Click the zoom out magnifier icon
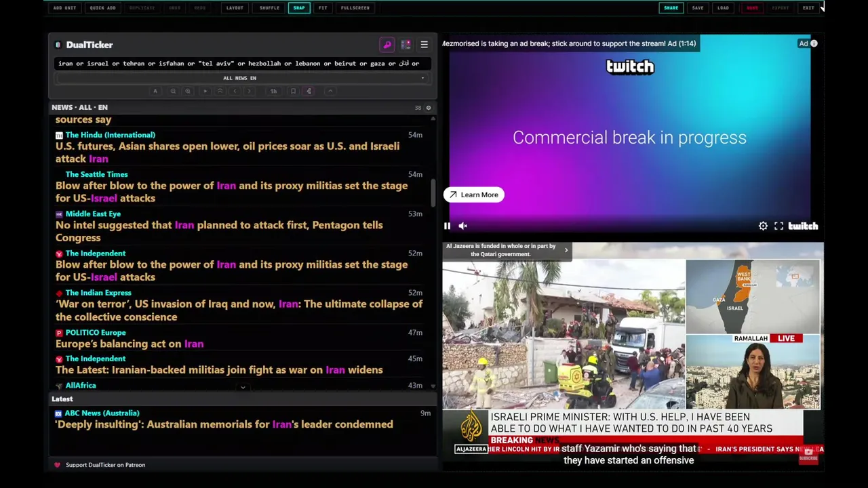This screenshot has height=488, width=868. (x=173, y=91)
